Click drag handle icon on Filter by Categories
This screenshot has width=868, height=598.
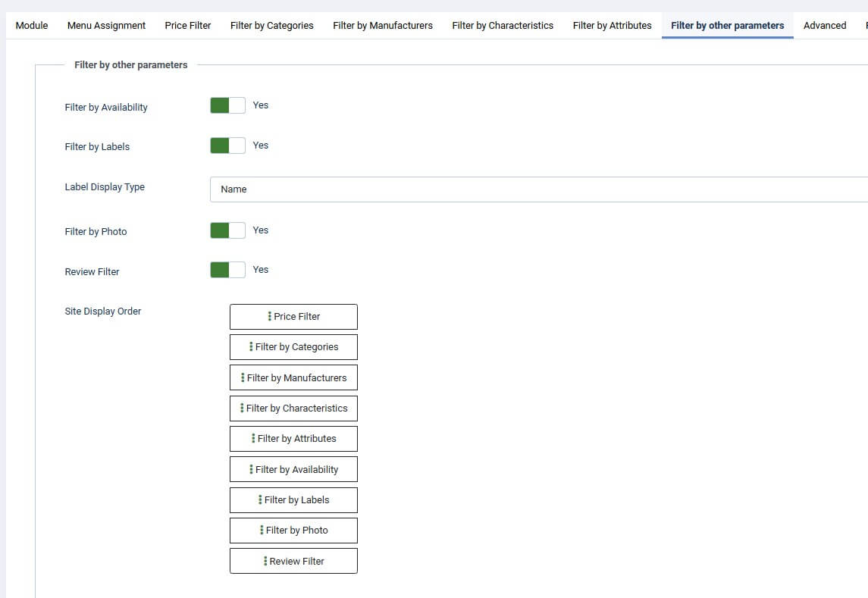tap(251, 347)
